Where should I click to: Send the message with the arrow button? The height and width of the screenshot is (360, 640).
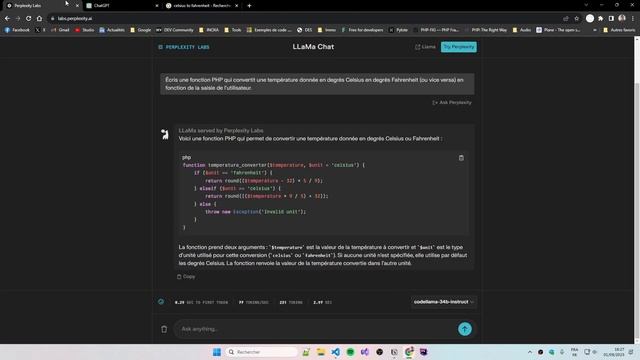click(x=464, y=329)
